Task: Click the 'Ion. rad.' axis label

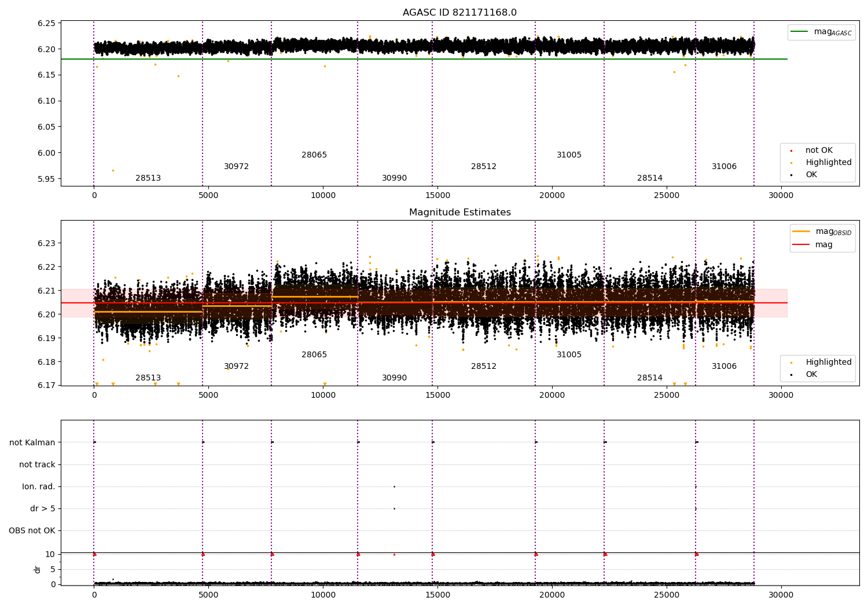Action: [x=39, y=487]
